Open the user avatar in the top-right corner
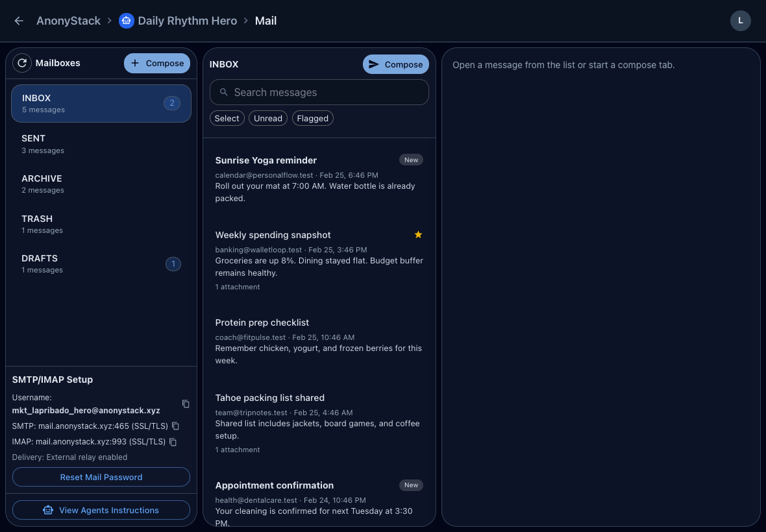The height and width of the screenshot is (532, 766). click(x=741, y=21)
